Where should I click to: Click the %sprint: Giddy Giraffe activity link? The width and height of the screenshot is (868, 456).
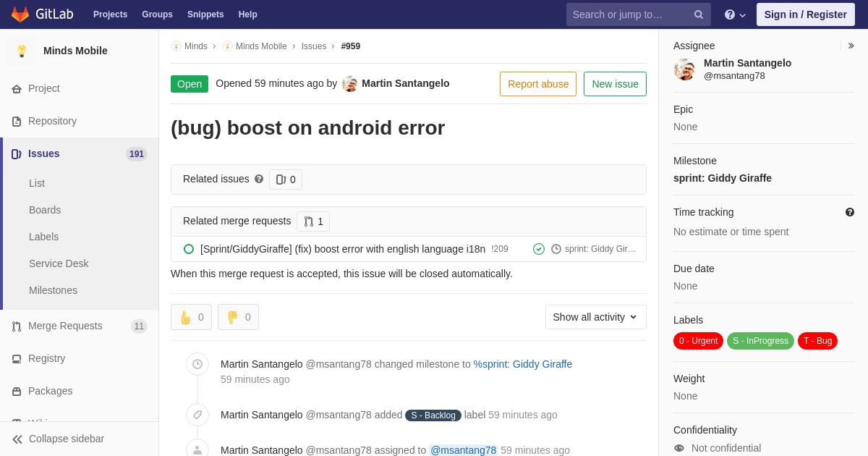coord(523,364)
